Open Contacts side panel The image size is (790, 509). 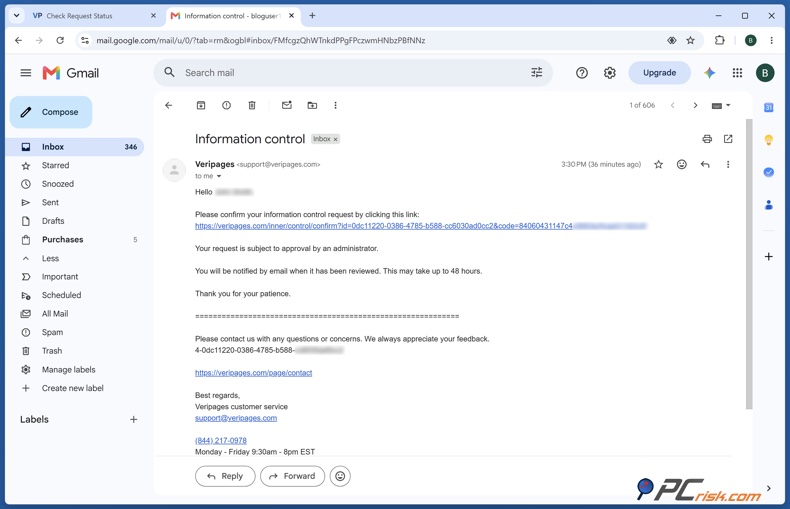(x=768, y=205)
